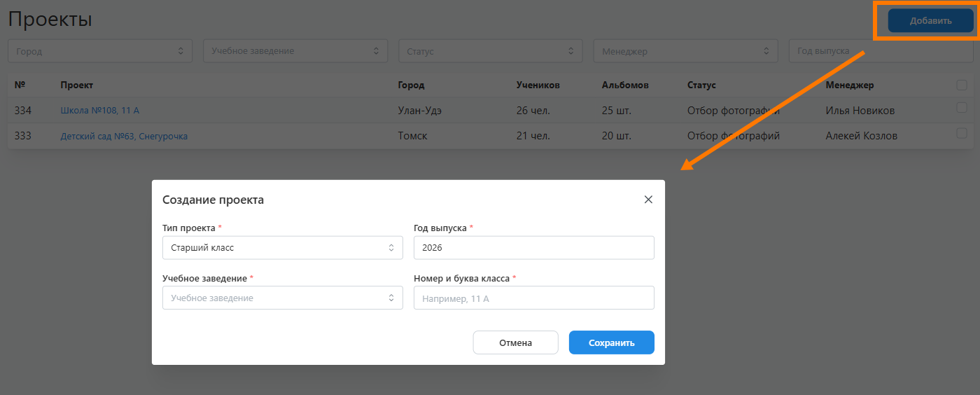The height and width of the screenshot is (395, 980).
Task: Focus the Год выпуска field with 2026
Action: 533,247
